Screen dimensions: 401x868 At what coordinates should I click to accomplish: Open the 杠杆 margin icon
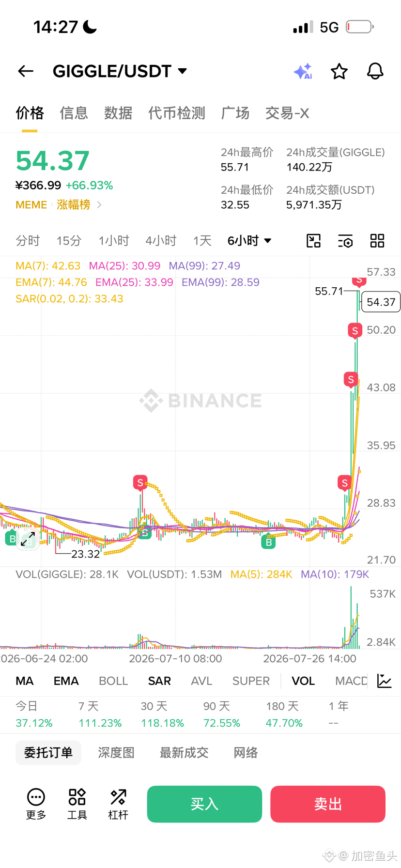click(118, 804)
